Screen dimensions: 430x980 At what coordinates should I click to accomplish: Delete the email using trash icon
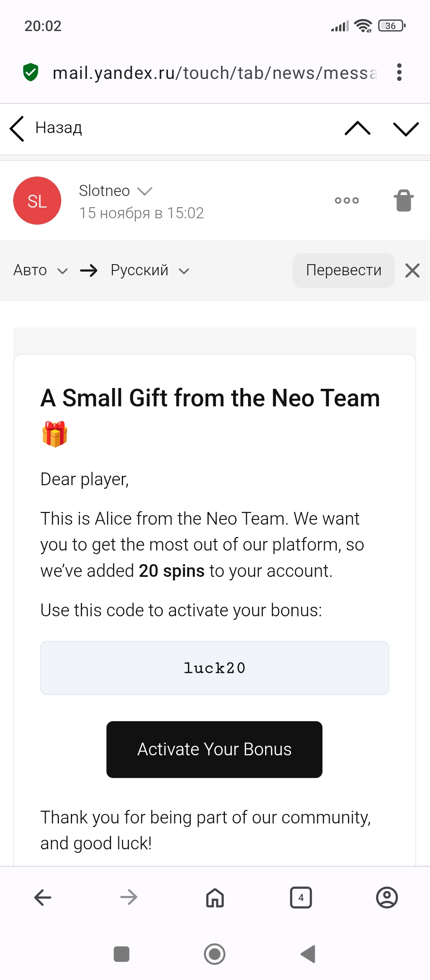[x=403, y=200]
